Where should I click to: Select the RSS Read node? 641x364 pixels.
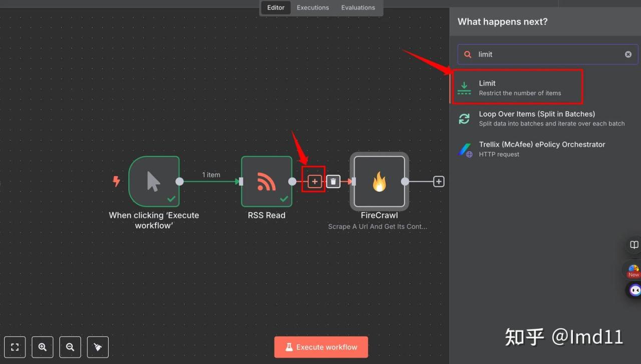[266, 181]
